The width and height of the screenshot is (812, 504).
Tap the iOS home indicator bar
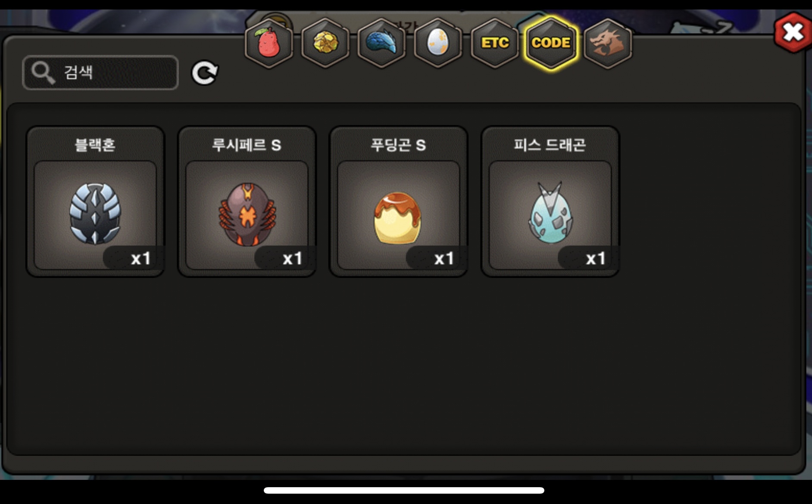pos(404,490)
